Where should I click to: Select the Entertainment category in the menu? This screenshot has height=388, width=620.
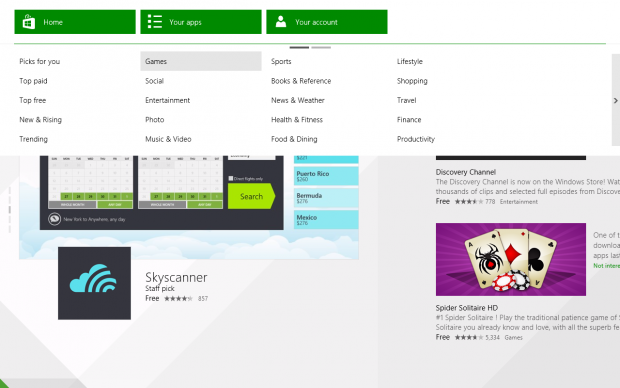[x=167, y=100]
